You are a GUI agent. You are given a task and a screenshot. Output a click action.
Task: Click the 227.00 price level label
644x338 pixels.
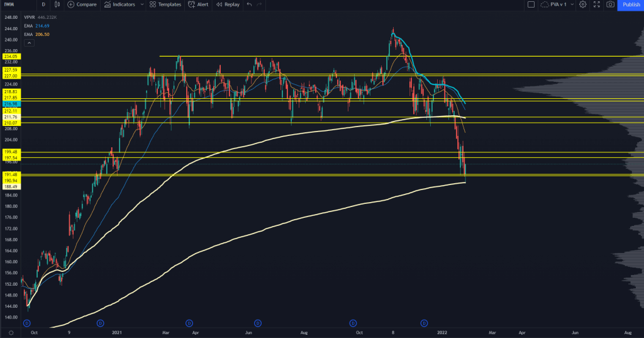(11, 76)
